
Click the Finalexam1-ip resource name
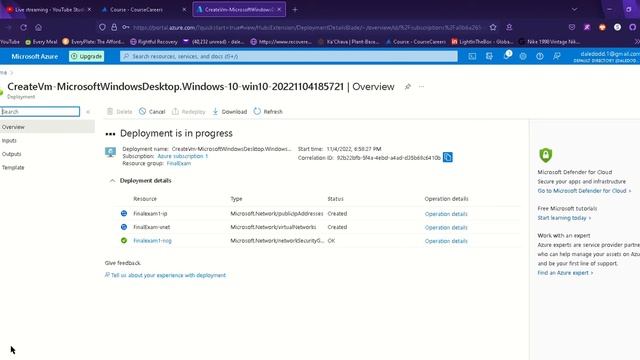click(150, 213)
